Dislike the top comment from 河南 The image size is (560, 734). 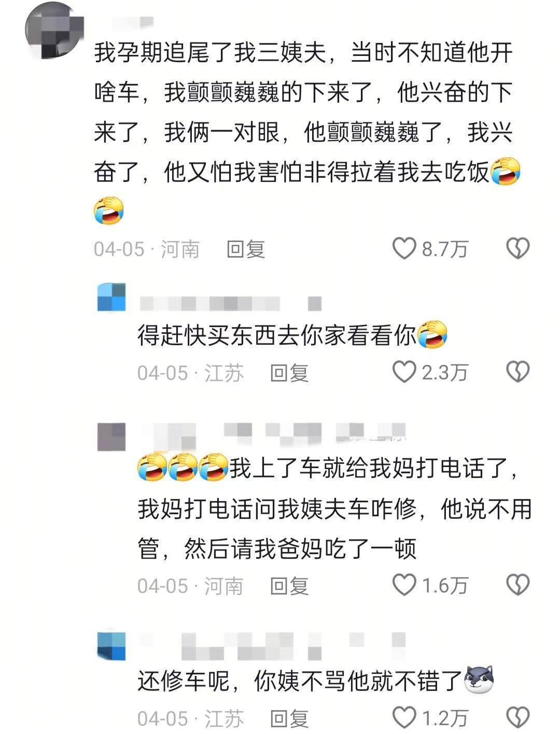(517, 248)
